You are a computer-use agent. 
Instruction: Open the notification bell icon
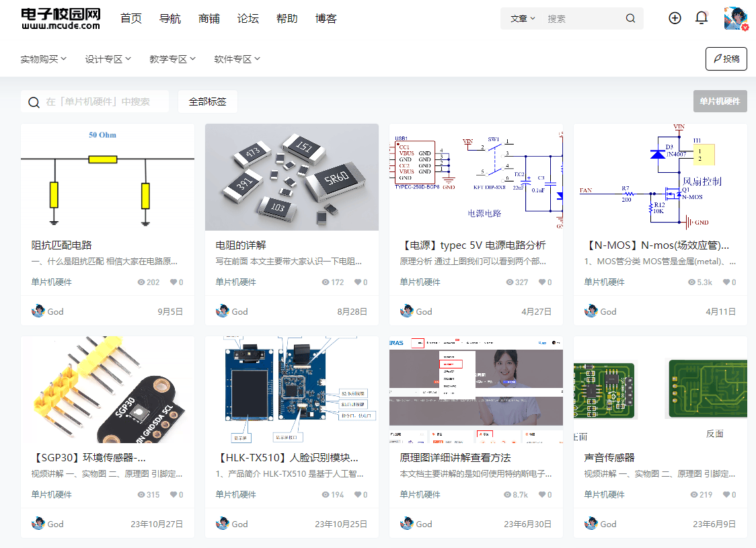tap(702, 18)
